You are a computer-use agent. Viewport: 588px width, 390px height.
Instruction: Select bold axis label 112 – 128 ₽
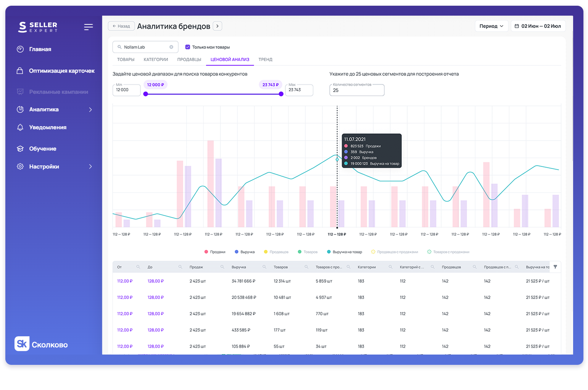[337, 234]
